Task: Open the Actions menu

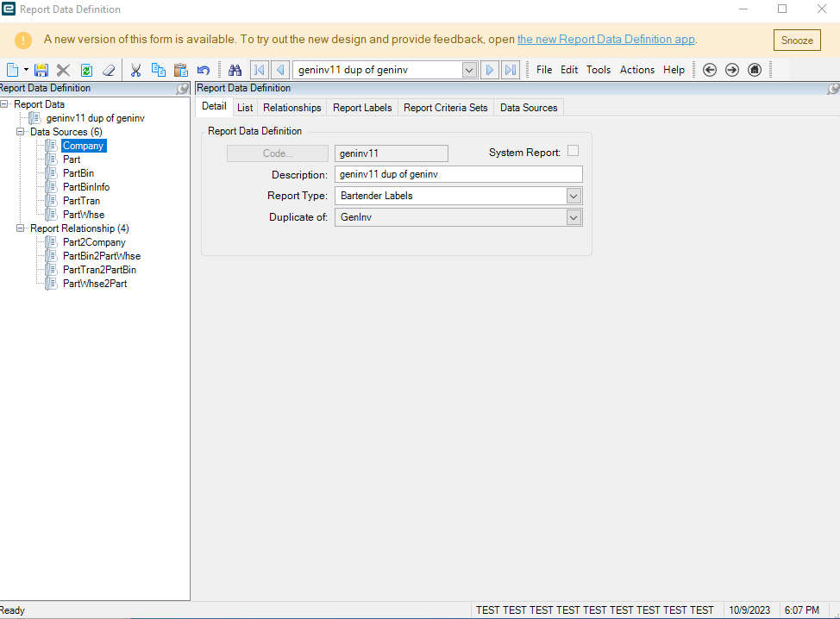Action: [x=636, y=70]
